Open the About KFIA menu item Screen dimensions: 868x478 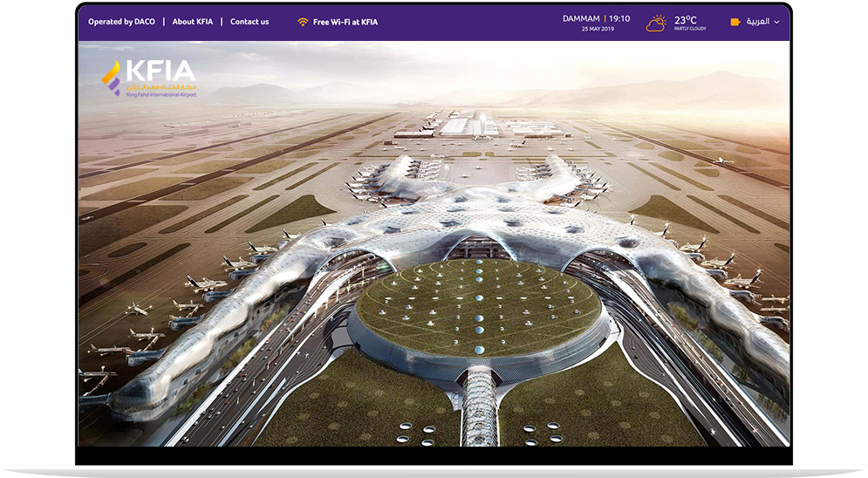coord(192,22)
